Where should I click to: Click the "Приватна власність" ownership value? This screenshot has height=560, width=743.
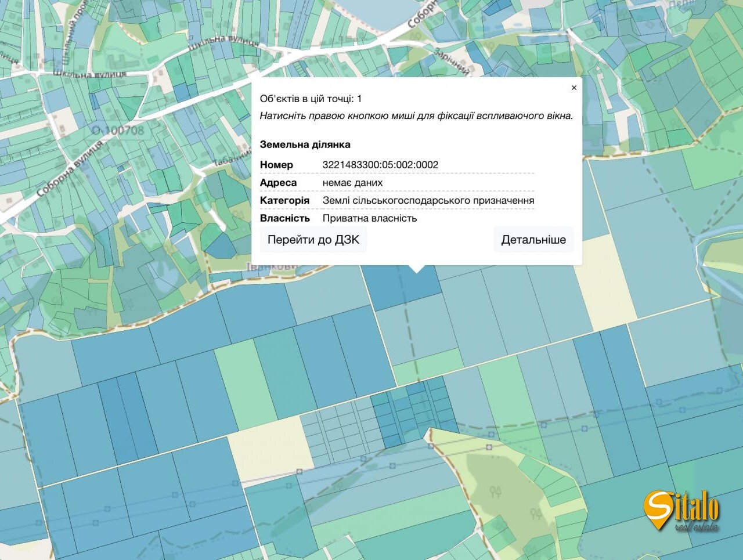coord(369,219)
